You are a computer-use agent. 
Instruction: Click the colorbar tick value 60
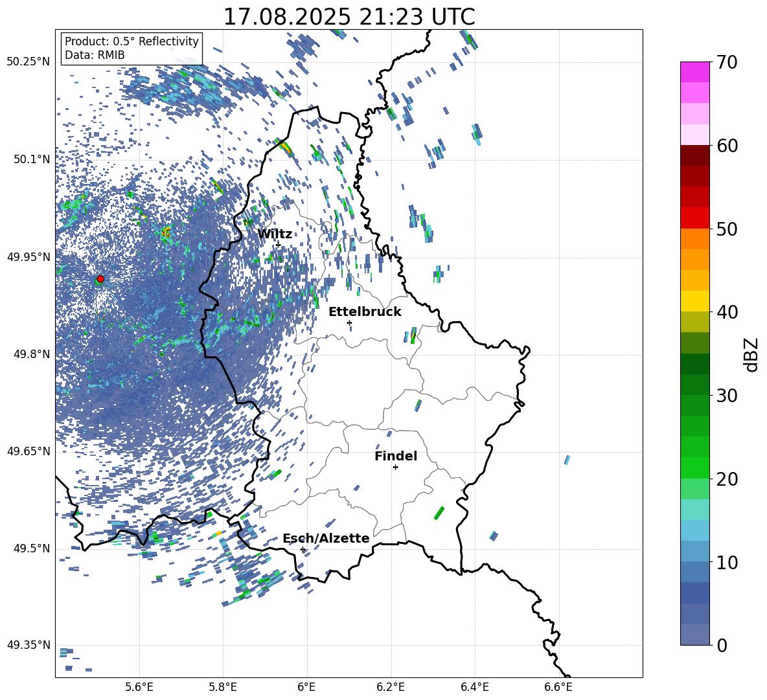(726, 146)
